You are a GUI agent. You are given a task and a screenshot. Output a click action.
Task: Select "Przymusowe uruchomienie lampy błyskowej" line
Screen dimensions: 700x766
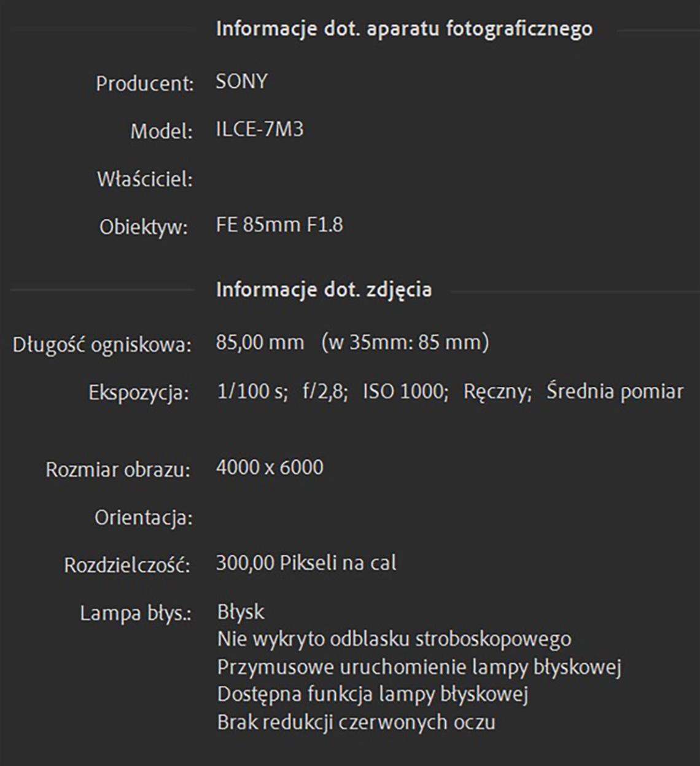pyautogui.click(x=419, y=666)
